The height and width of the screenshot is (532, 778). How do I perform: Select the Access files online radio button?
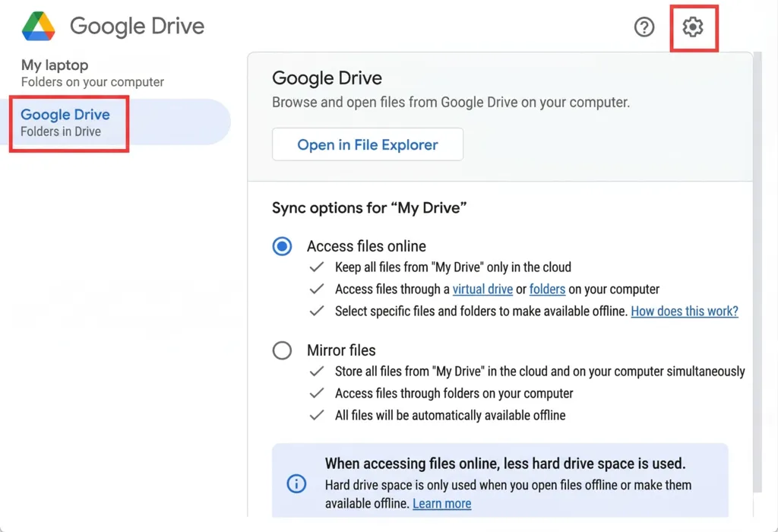(x=282, y=246)
